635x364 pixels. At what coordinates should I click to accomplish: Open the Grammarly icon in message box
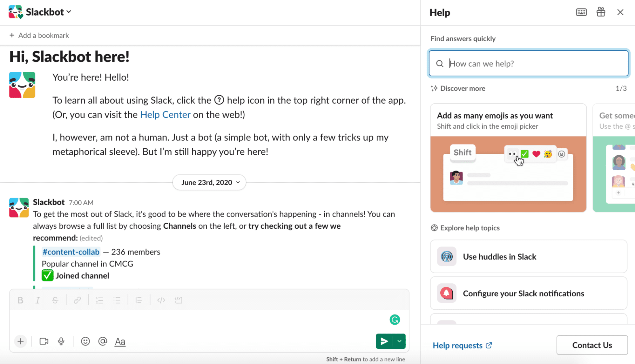395,320
